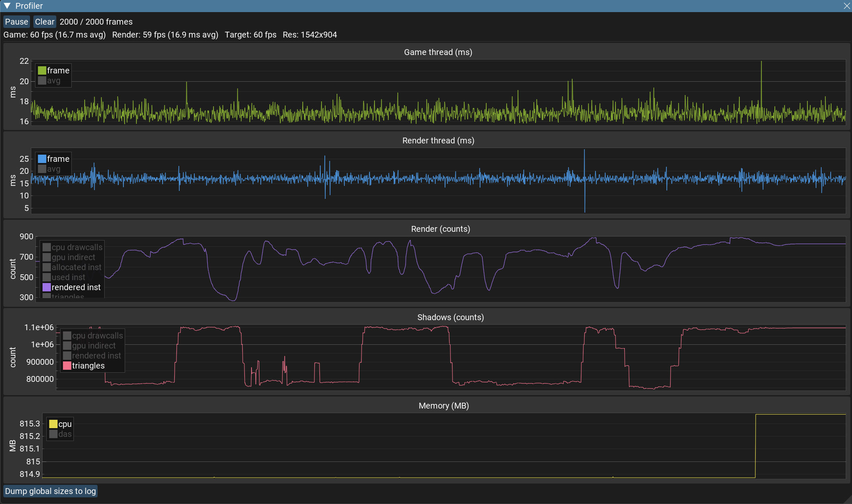Click purple rendered inst color swatch

click(47, 287)
